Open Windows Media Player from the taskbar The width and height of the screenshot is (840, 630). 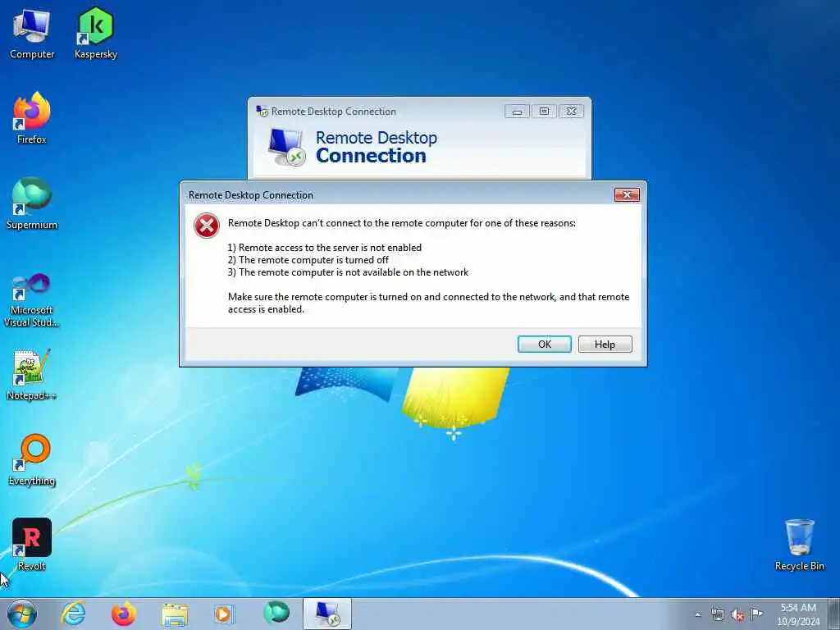pos(224,614)
